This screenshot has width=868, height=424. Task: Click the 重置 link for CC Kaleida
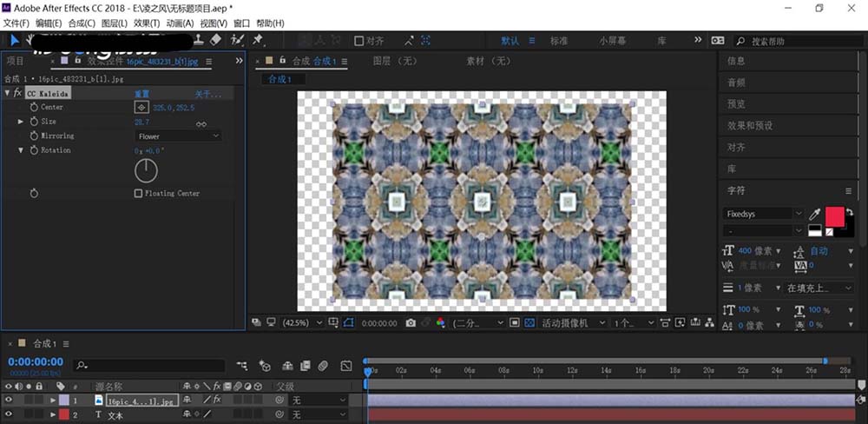(141, 93)
